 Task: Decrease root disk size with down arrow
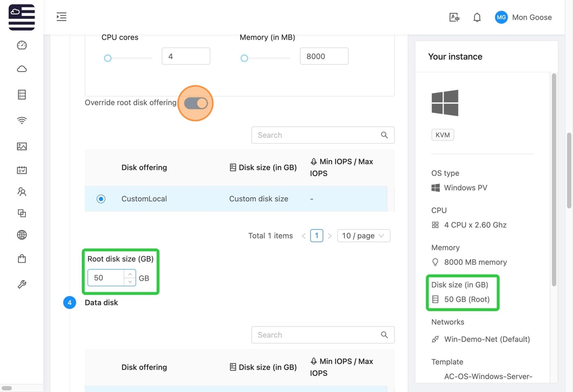click(130, 282)
